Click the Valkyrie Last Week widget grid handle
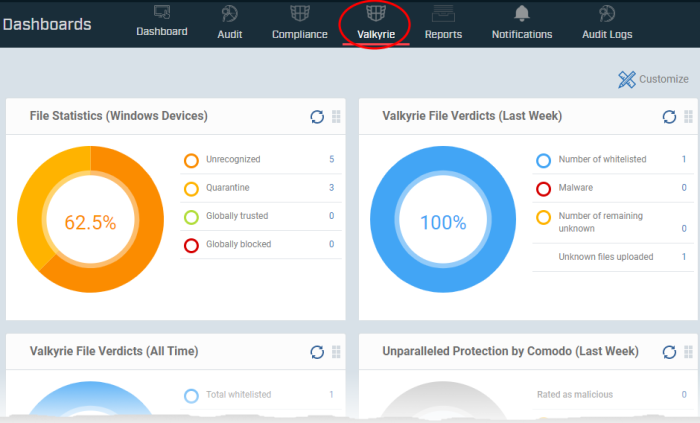Screen dimensions: 700x423 [688, 116]
